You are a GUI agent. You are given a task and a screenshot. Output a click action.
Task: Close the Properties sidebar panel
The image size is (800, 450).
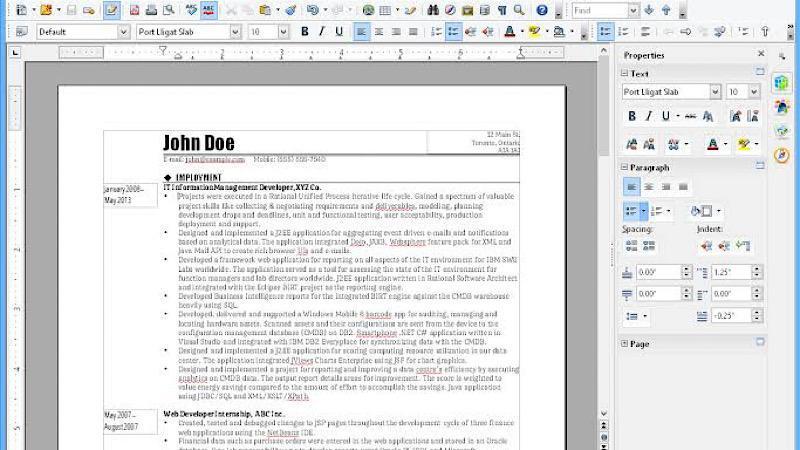[761, 54]
